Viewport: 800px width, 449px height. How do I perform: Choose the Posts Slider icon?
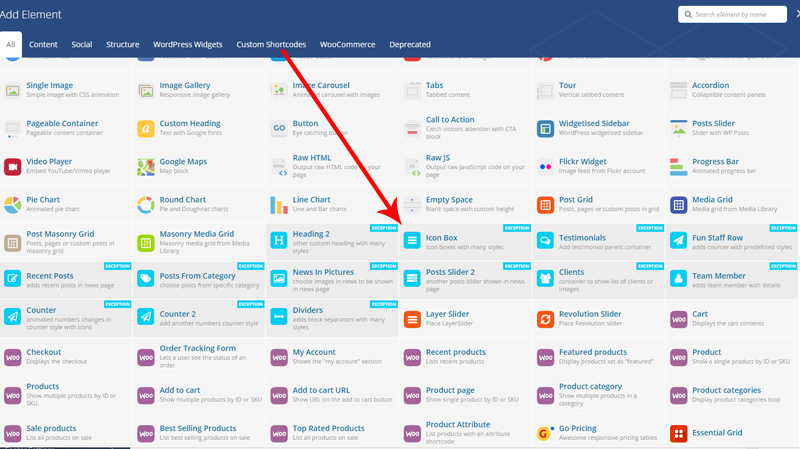click(x=678, y=129)
